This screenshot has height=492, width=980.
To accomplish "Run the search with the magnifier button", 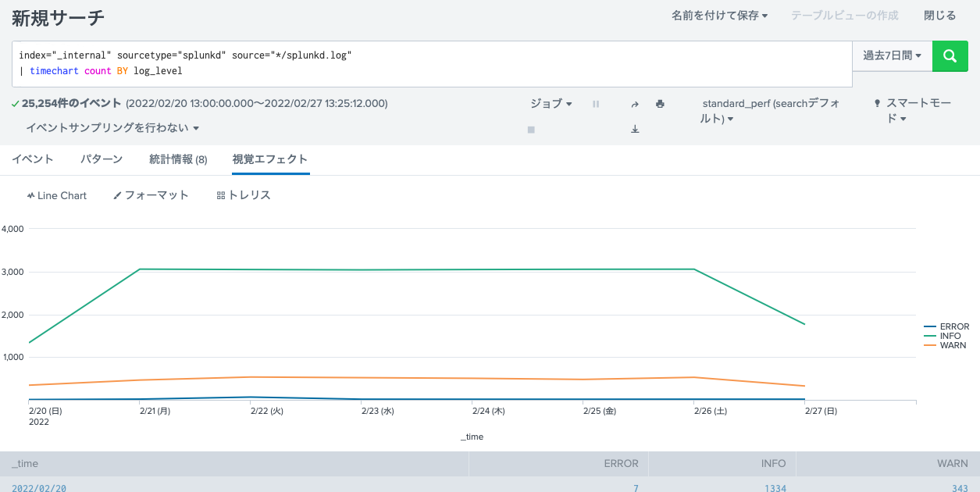I will [950, 55].
